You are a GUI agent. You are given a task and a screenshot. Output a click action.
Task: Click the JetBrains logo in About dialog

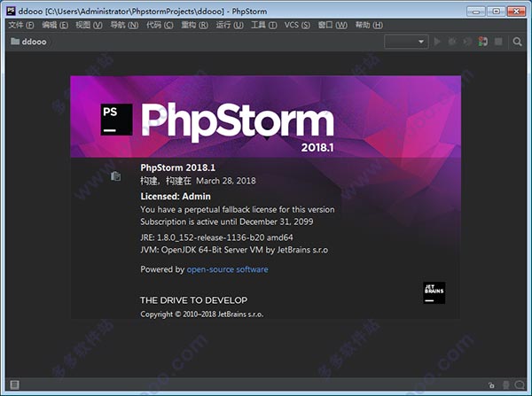(x=434, y=292)
